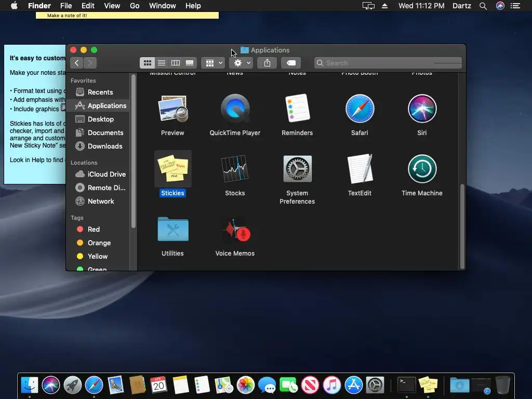Open the Utilities folder
532x399 pixels.
172,229
